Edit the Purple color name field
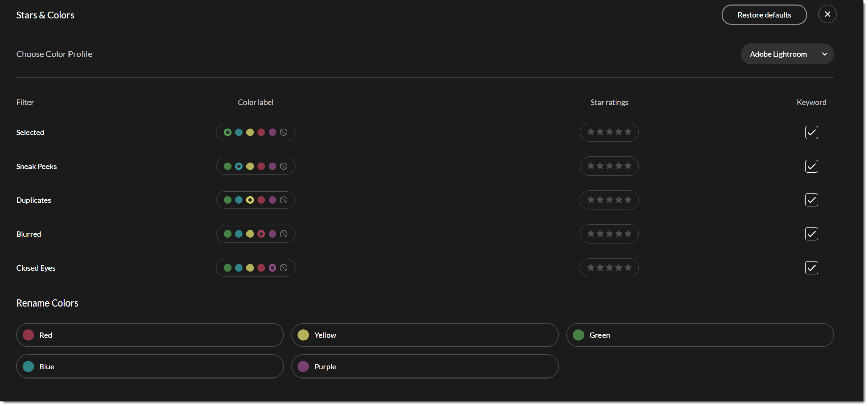Viewport: 868px width, 406px height. [x=425, y=367]
